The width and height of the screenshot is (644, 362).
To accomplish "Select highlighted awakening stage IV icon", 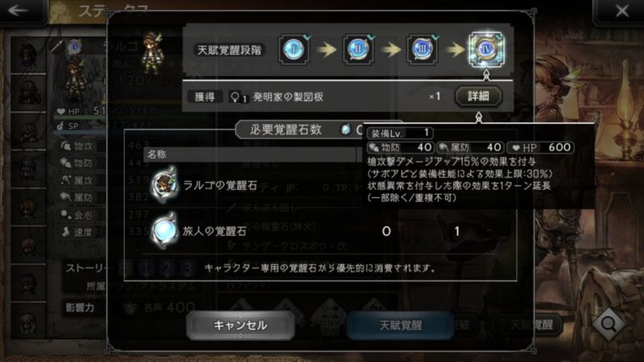I will [486, 49].
